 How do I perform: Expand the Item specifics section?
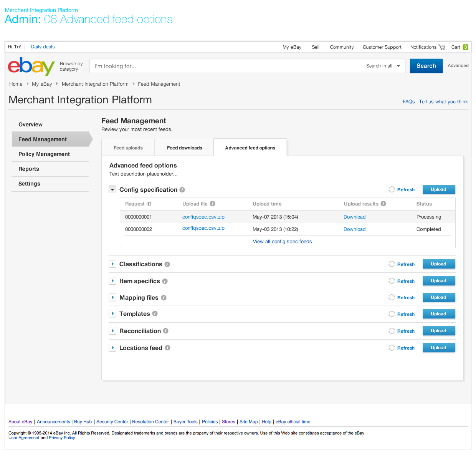pyautogui.click(x=112, y=281)
